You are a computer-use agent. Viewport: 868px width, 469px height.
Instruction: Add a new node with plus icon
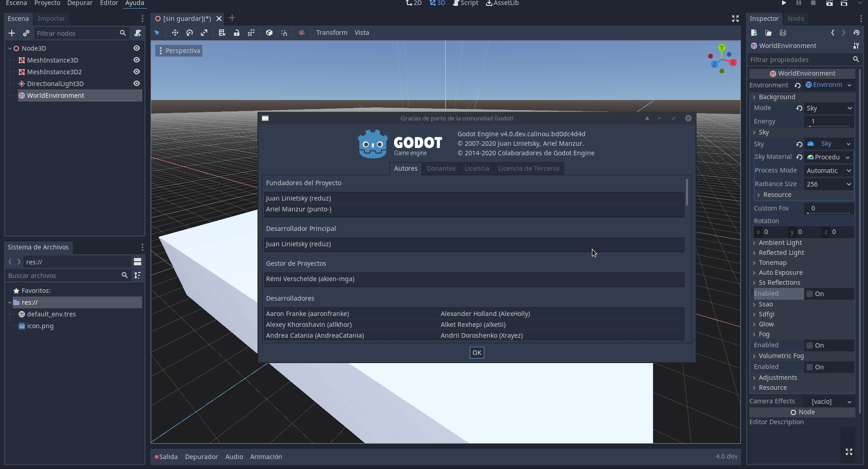click(x=12, y=33)
